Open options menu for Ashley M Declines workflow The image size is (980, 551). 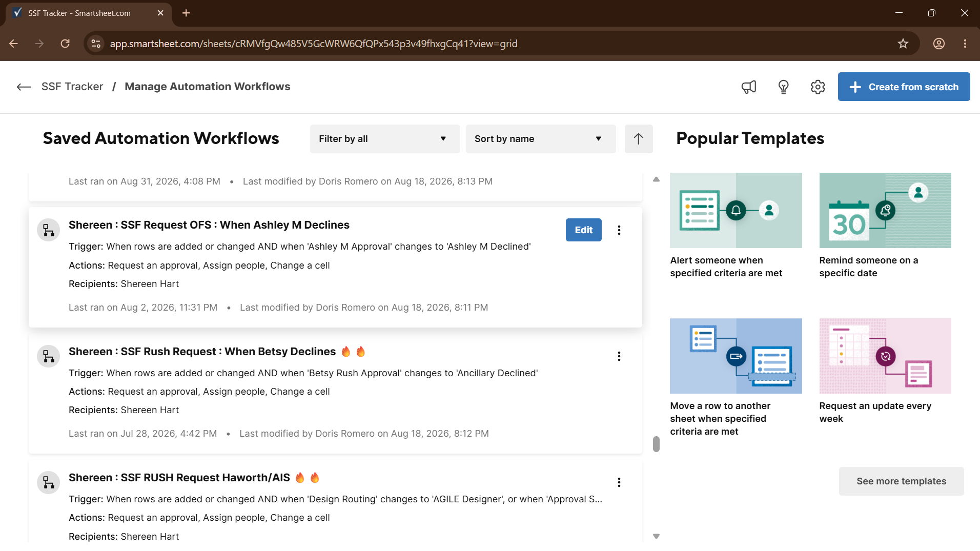[x=619, y=230]
